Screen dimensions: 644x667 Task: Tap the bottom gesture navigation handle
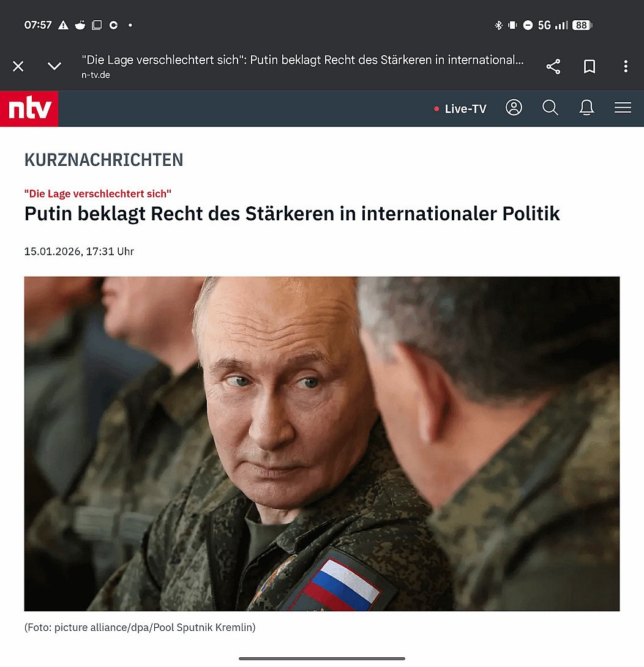(x=322, y=658)
